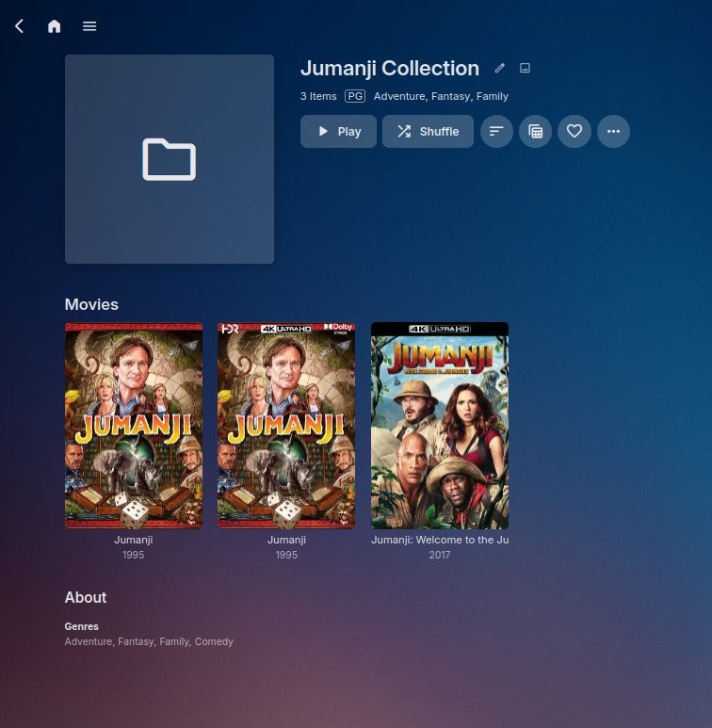The height and width of the screenshot is (728, 712).
Task: Open the 4K HDR Jumanji 1995 poster
Action: (x=286, y=426)
